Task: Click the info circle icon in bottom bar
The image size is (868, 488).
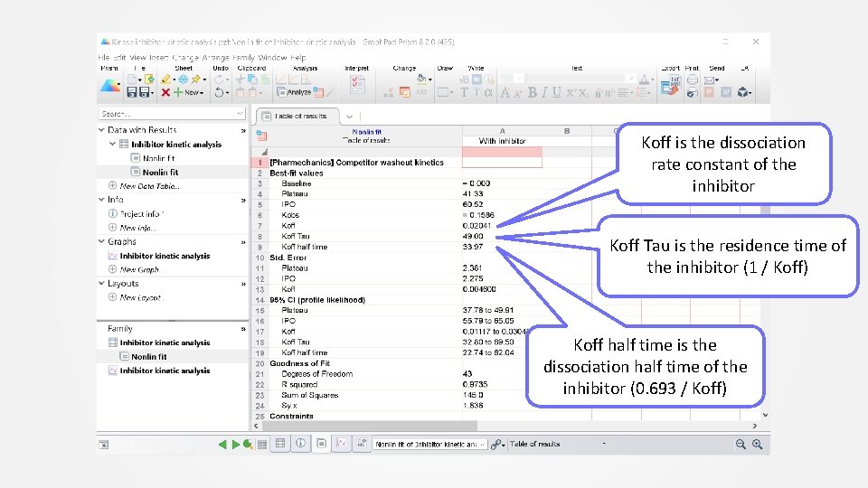Action: (x=300, y=444)
